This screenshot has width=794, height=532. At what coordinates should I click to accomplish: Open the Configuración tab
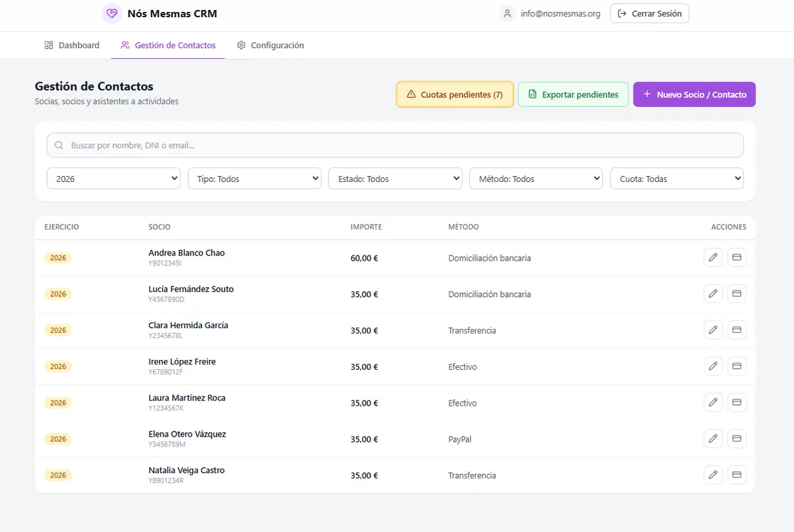[271, 46]
